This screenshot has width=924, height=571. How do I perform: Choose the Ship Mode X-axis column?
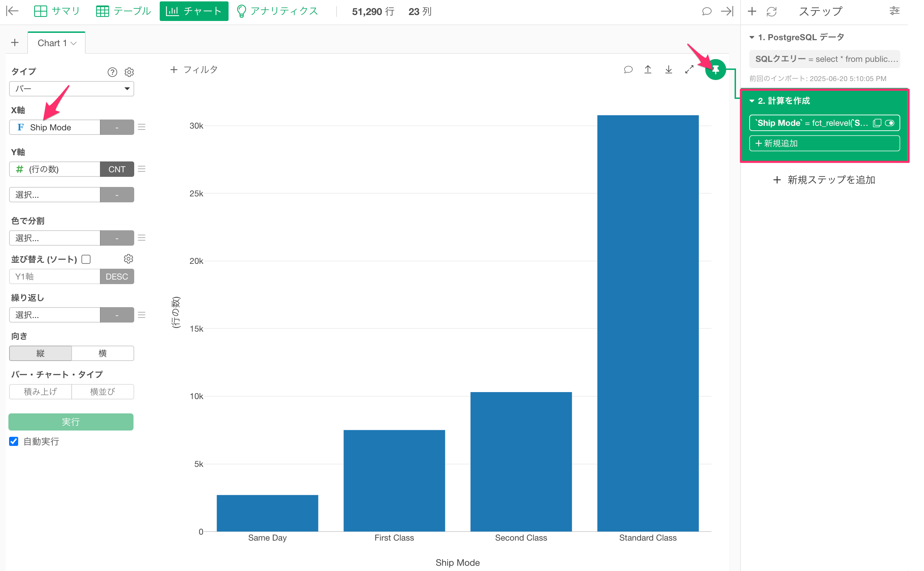(x=55, y=127)
